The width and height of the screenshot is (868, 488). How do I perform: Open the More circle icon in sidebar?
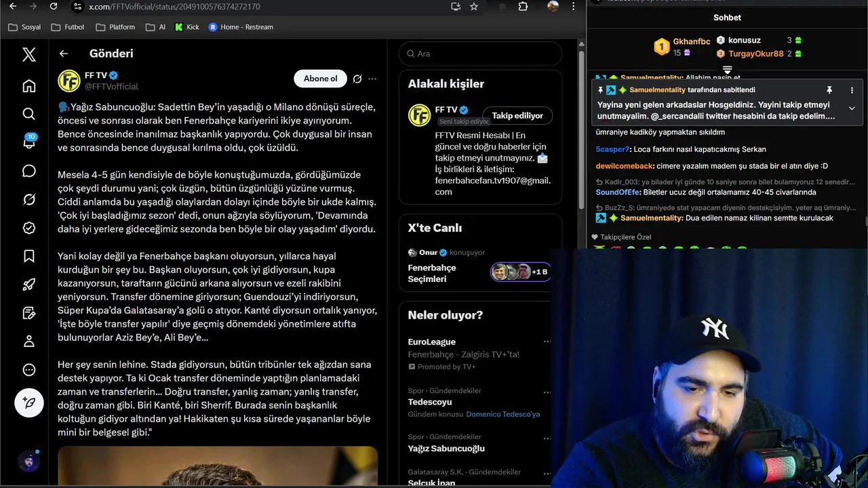point(28,370)
